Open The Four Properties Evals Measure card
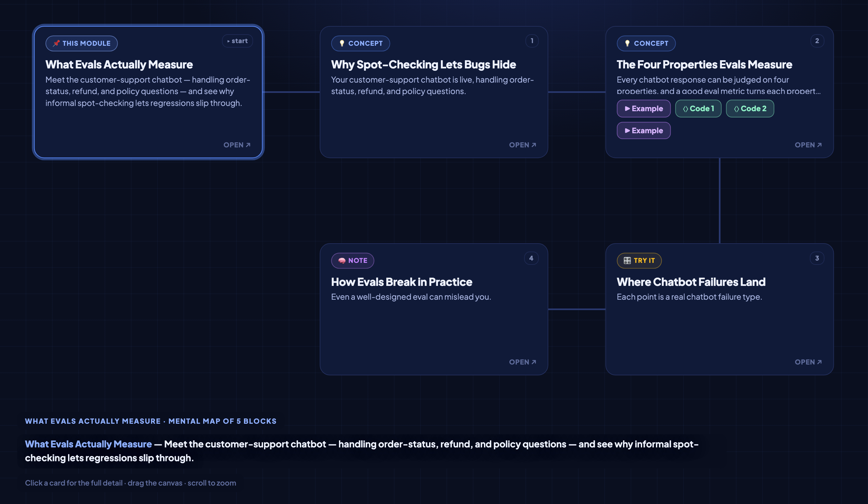Image resolution: width=868 pixels, height=504 pixels. click(x=808, y=145)
